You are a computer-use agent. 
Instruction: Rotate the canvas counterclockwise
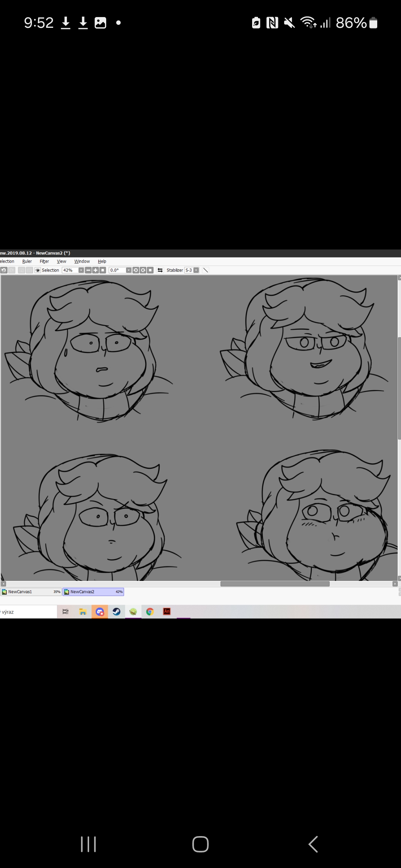[x=136, y=270]
